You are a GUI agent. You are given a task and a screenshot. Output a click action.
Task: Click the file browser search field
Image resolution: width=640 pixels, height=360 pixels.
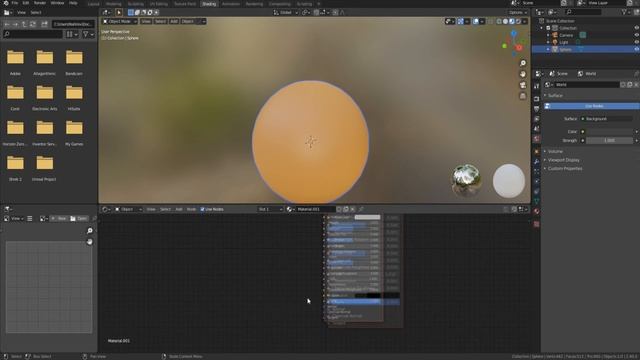(x=32, y=34)
